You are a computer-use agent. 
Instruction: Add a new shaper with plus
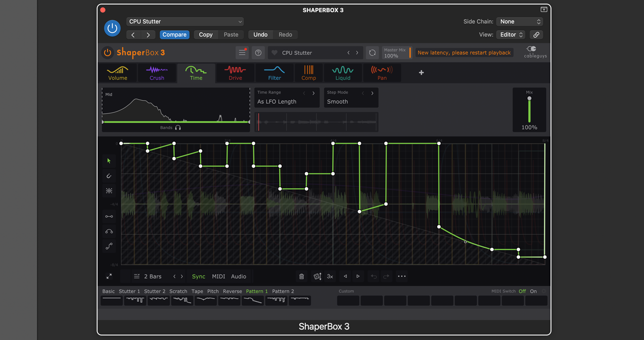(422, 73)
